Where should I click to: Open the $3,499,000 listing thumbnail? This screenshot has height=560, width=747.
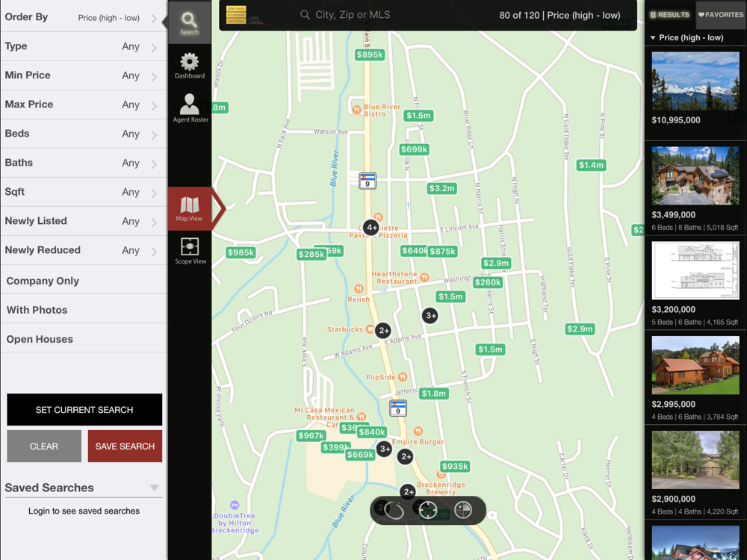click(x=695, y=175)
